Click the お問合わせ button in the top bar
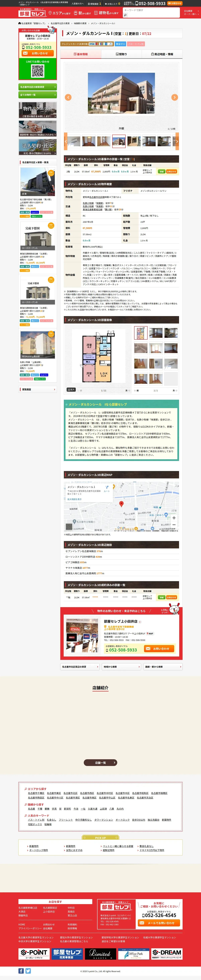The image size is (201, 980). pyautogui.click(x=175, y=3)
